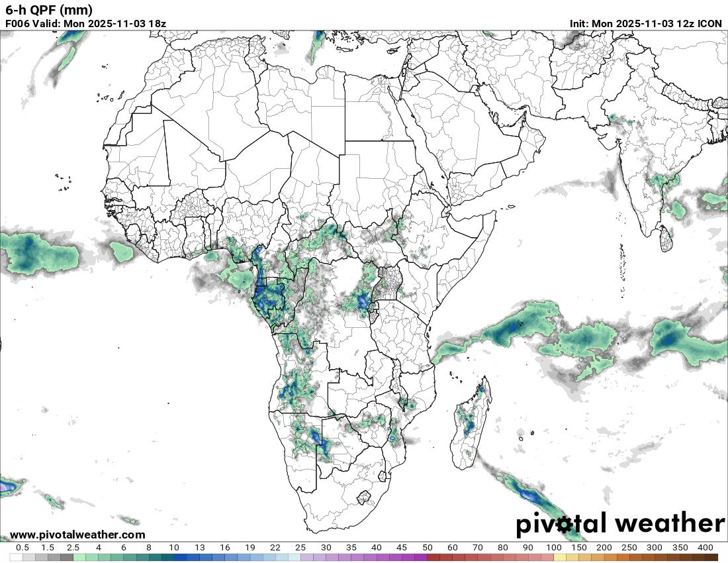Select the 100 mm legend color swatch
This screenshot has height=563, width=728.
tap(561, 558)
